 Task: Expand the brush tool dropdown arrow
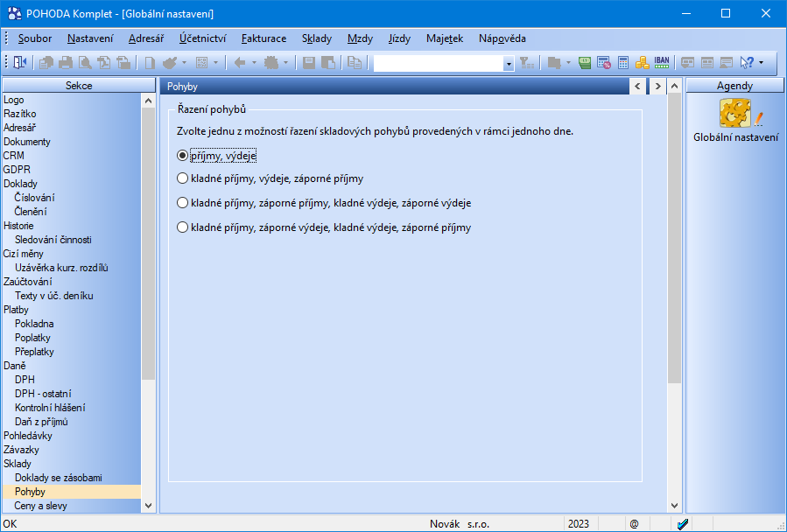click(x=184, y=63)
